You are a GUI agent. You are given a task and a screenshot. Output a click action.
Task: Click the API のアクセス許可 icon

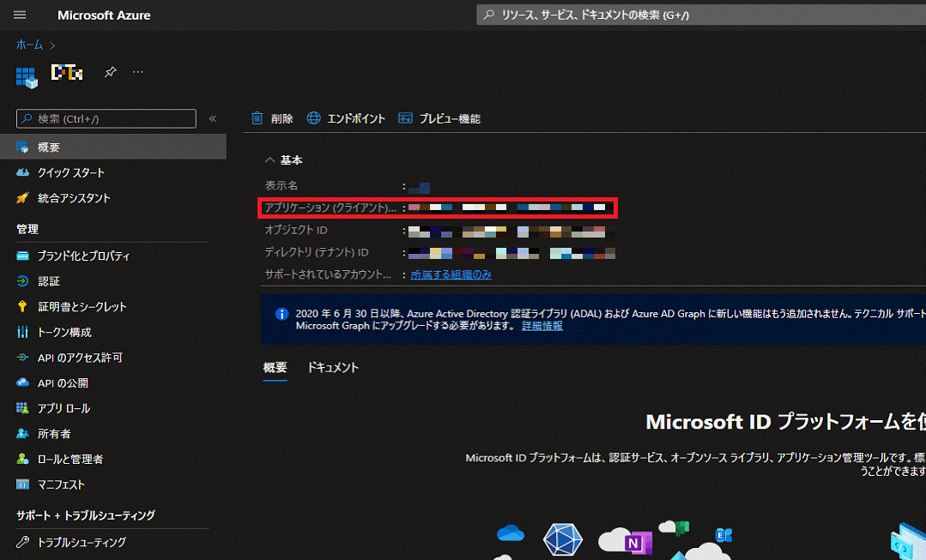[x=22, y=357]
